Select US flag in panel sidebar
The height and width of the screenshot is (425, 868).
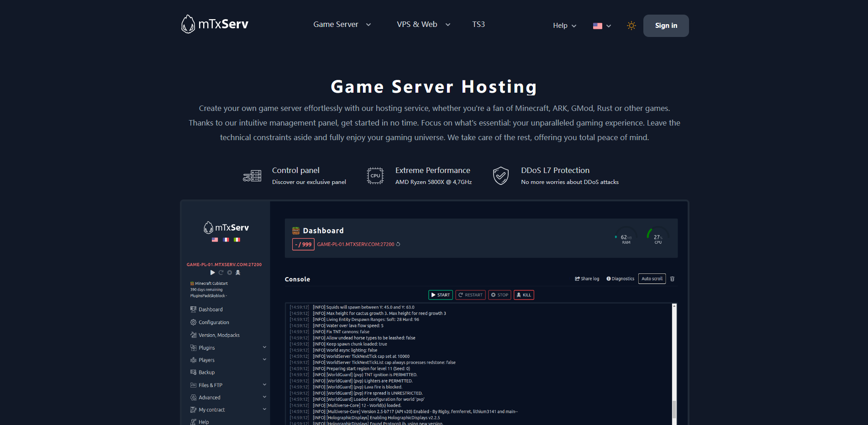click(215, 240)
